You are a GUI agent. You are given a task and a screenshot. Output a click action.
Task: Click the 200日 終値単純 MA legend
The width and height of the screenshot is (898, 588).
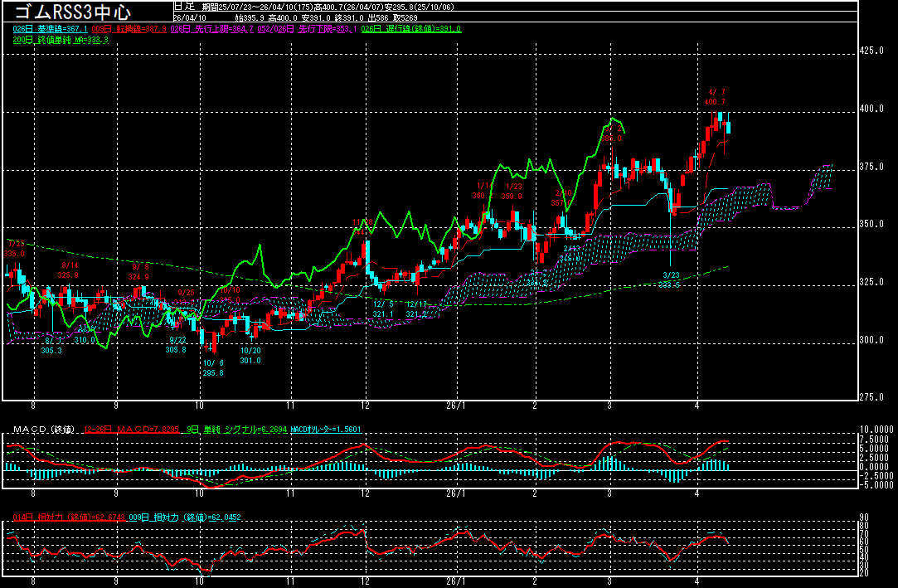[60, 39]
